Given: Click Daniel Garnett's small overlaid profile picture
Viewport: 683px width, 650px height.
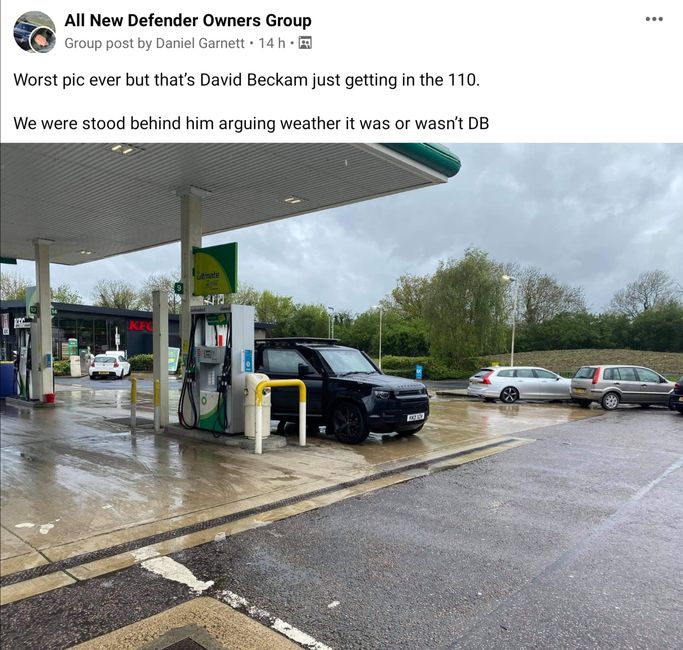Looking at the screenshot, I should pos(42,41).
